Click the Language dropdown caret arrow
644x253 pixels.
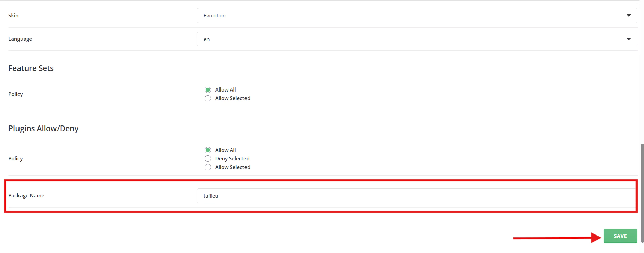tap(628, 39)
